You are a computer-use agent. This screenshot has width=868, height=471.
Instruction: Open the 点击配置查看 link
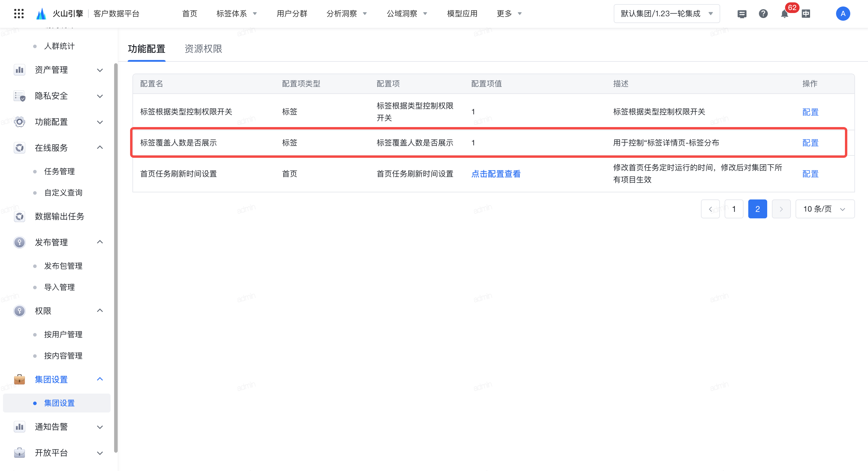(496, 174)
